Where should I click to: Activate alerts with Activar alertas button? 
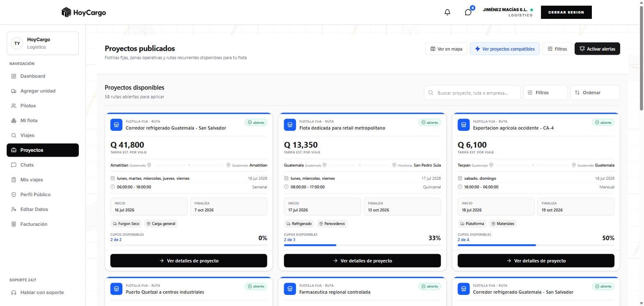coord(597,49)
